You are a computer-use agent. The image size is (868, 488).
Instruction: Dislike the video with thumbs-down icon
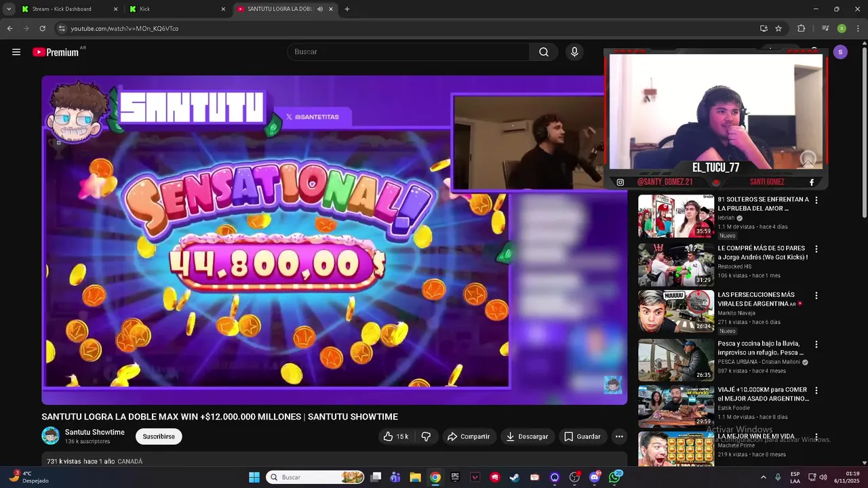pyautogui.click(x=426, y=436)
